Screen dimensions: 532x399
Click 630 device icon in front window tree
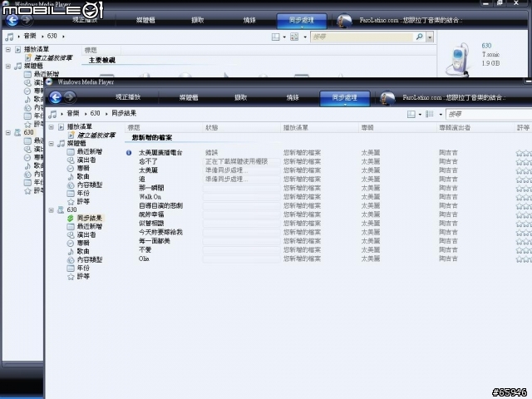[61, 210]
